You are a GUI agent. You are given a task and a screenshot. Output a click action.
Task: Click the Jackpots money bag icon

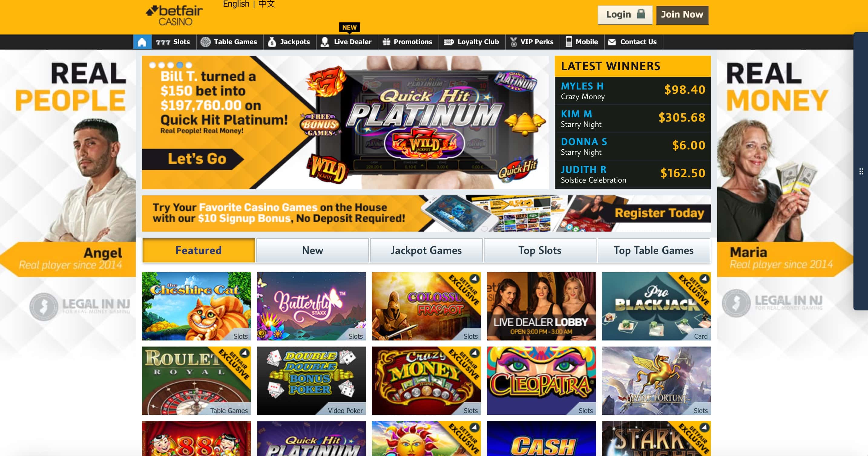272,42
